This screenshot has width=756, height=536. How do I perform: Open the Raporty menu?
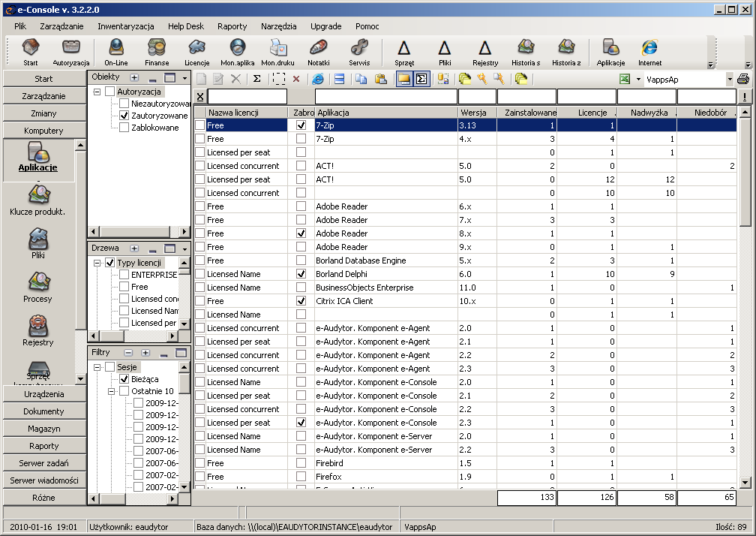coord(232,26)
